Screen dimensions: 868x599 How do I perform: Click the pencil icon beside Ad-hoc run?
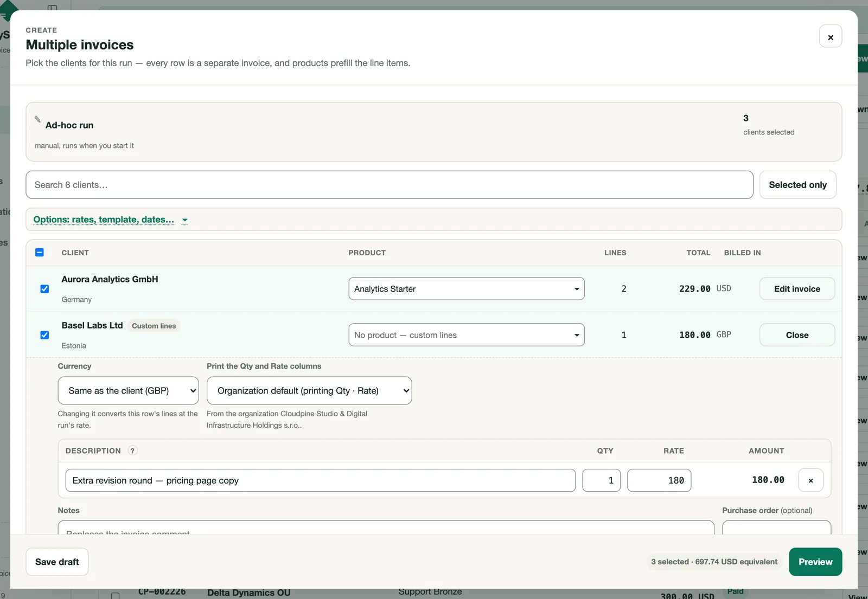click(37, 119)
